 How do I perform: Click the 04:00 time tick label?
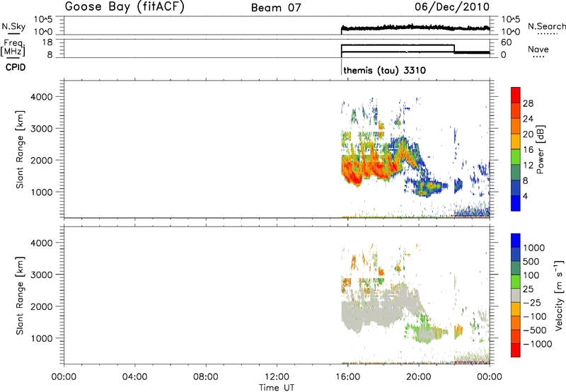(x=134, y=377)
